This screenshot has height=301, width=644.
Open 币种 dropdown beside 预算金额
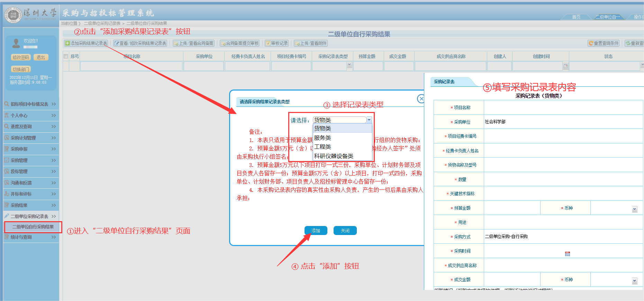(634, 209)
